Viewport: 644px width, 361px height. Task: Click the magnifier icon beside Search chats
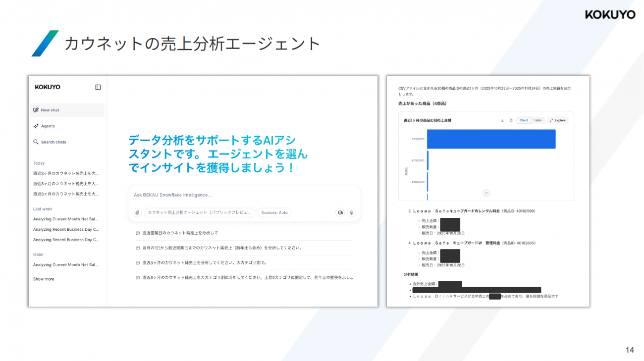click(36, 142)
